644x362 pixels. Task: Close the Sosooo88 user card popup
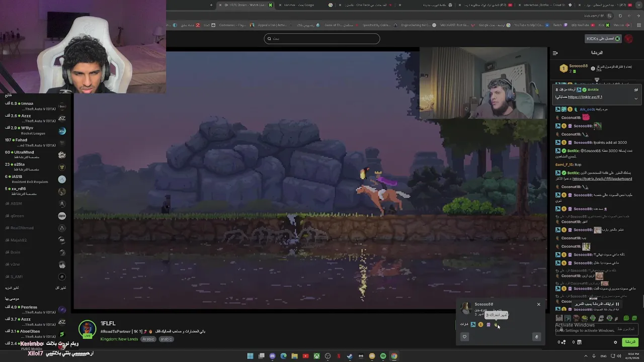(538, 304)
